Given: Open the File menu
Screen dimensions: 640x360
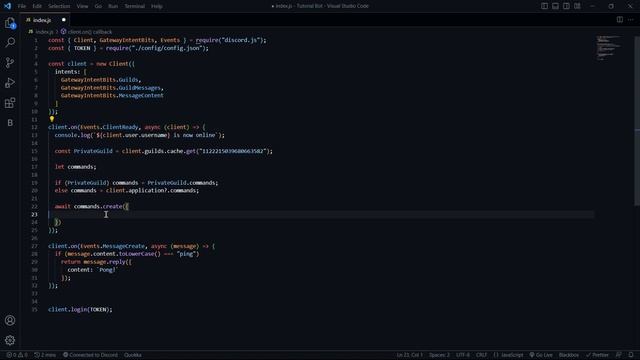Looking at the screenshot, I should tap(22, 6).
